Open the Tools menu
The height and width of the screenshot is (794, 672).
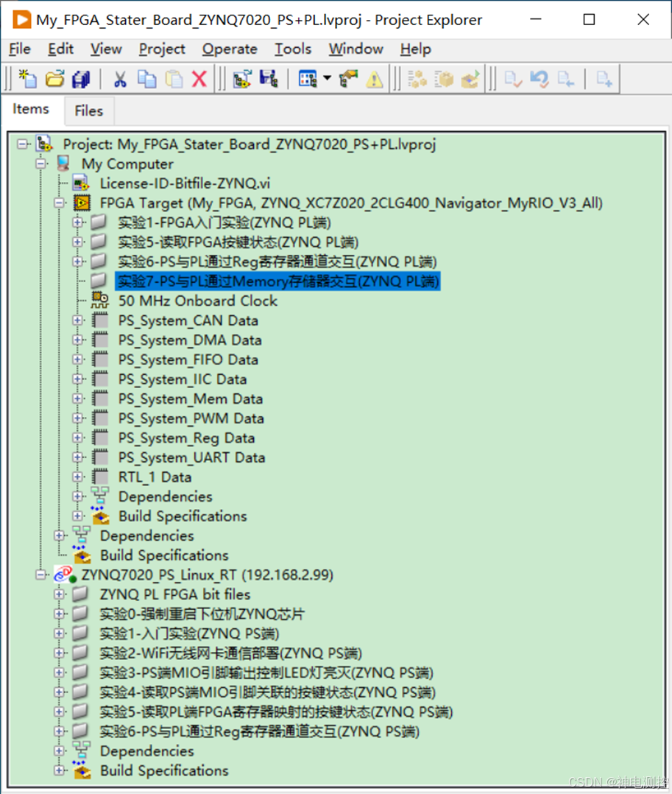[293, 49]
